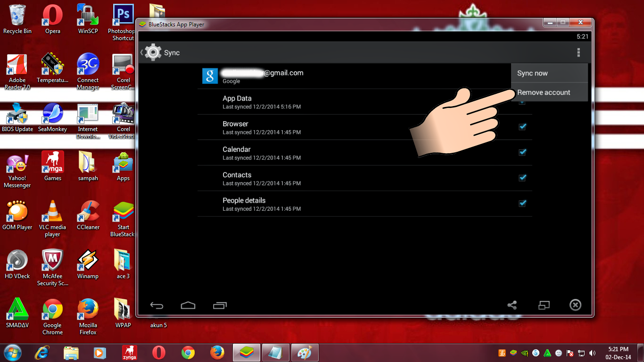The image size is (644, 362).
Task: Choose Remove account from the menu
Action: (549, 92)
